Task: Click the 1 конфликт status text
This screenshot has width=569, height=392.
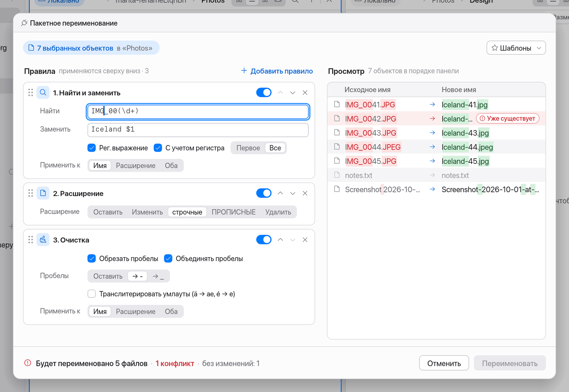Action: pos(175,363)
